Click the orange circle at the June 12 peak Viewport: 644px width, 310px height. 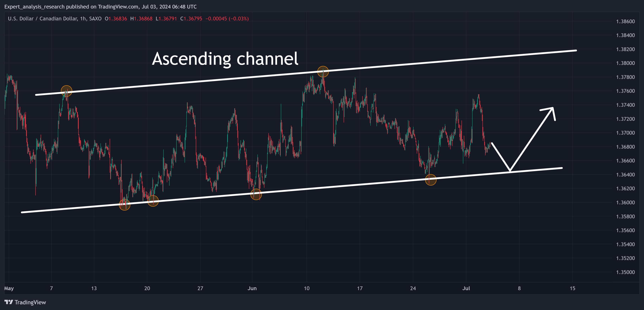[x=323, y=72]
